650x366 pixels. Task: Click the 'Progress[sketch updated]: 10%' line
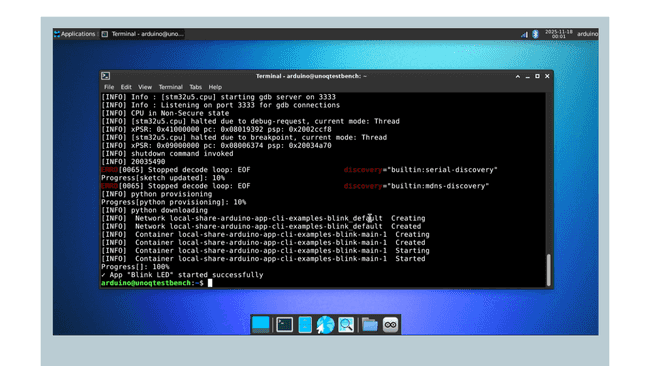tap(163, 178)
